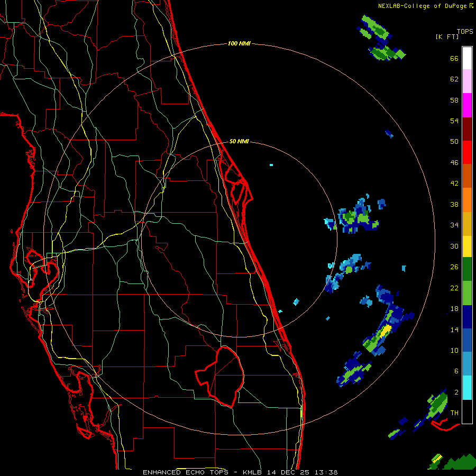This screenshot has width=476, height=476.
Task: Pick the mustard gold legend swatch
Action: [x=467, y=224]
